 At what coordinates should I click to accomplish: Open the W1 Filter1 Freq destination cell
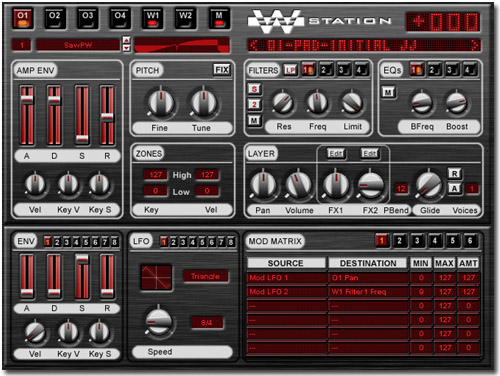tap(369, 292)
